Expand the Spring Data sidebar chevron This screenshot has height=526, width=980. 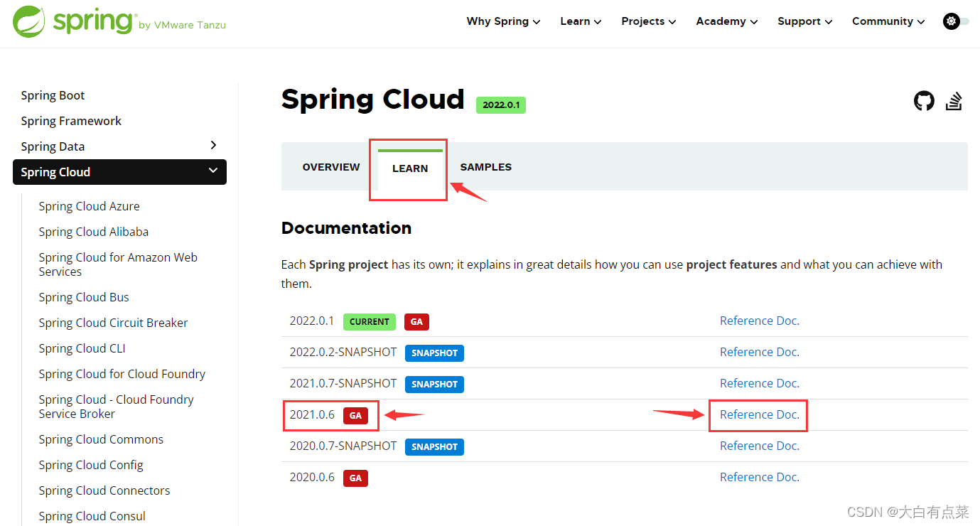pyautogui.click(x=213, y=145)
